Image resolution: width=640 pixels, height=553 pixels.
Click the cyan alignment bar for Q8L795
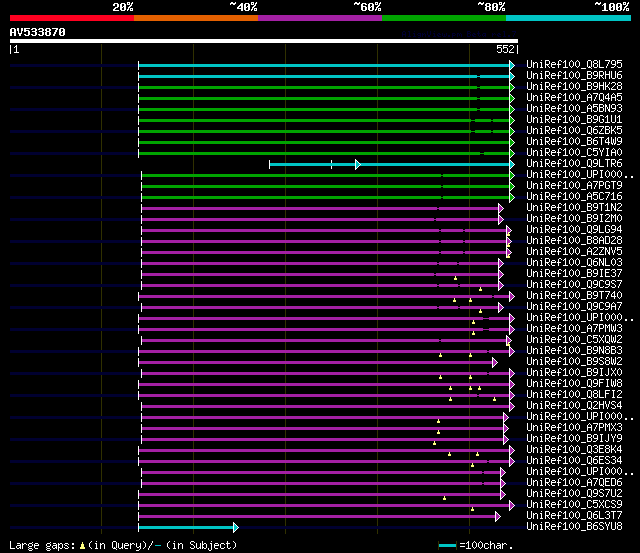point(324,65)
